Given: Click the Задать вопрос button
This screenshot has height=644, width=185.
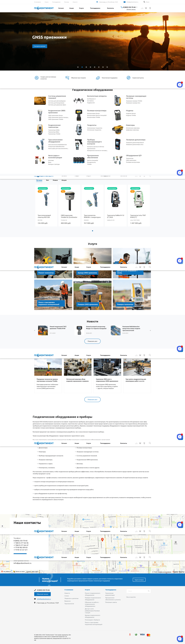Looking at the screenshot, I should pyautogui.click(x=139, y=580).
